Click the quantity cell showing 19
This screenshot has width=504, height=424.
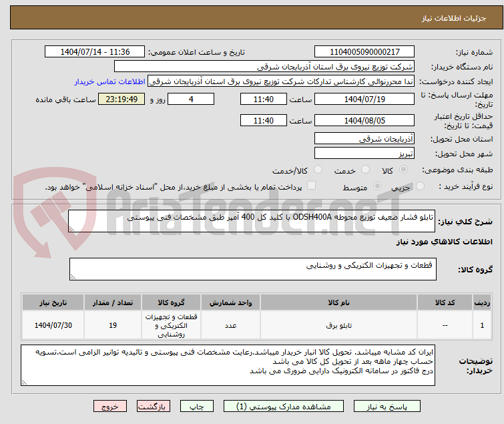coord(113,325)
